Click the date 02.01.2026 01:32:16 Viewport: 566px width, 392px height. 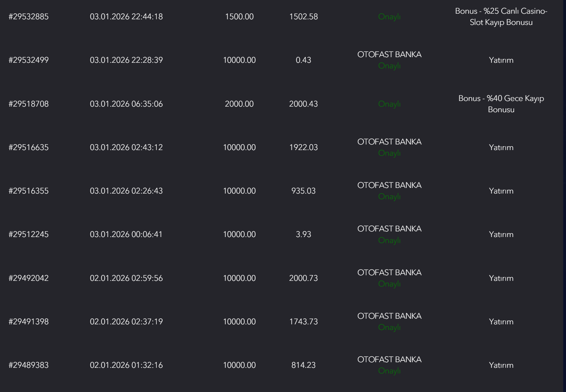(126, 365)
